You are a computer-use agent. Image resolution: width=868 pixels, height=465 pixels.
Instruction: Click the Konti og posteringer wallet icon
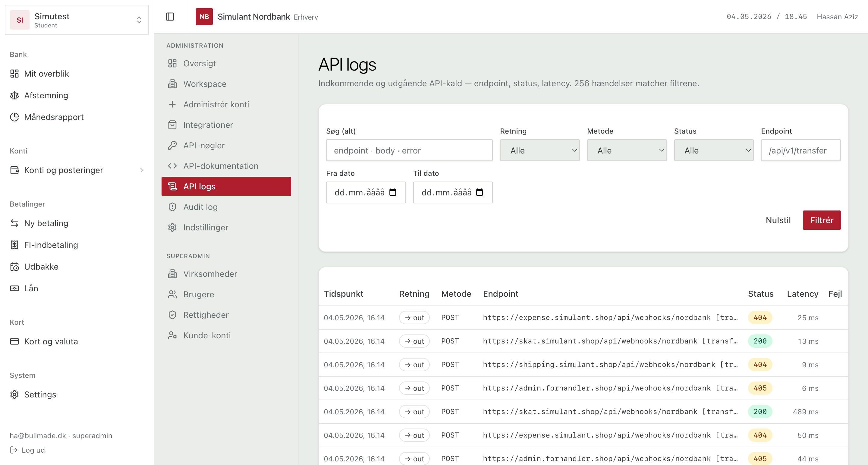tap(14, 170)
